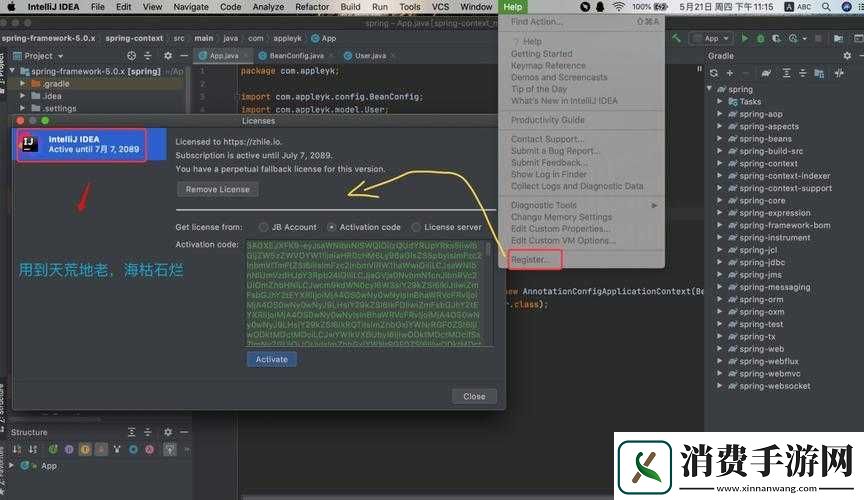864x500 pixels.
Task: Open Spotlight search in menu bar
Action: coord(826,7)
